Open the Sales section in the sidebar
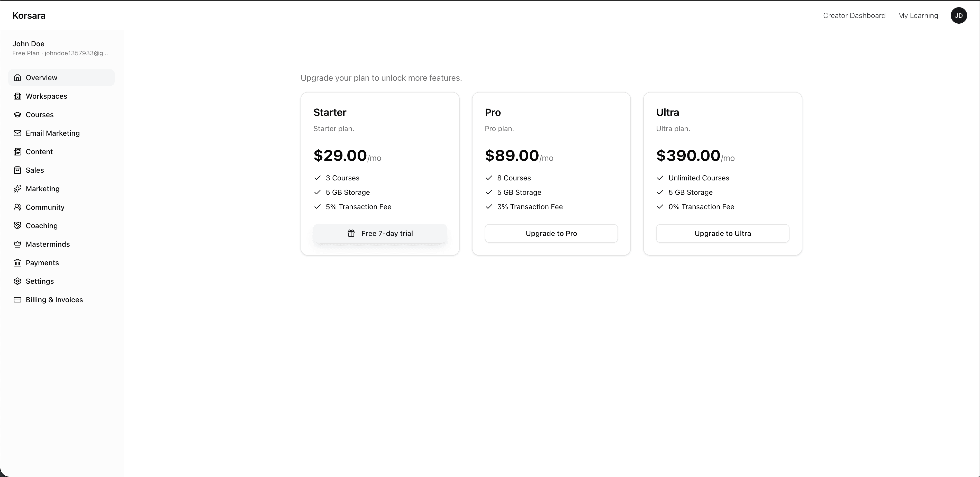 35,170
